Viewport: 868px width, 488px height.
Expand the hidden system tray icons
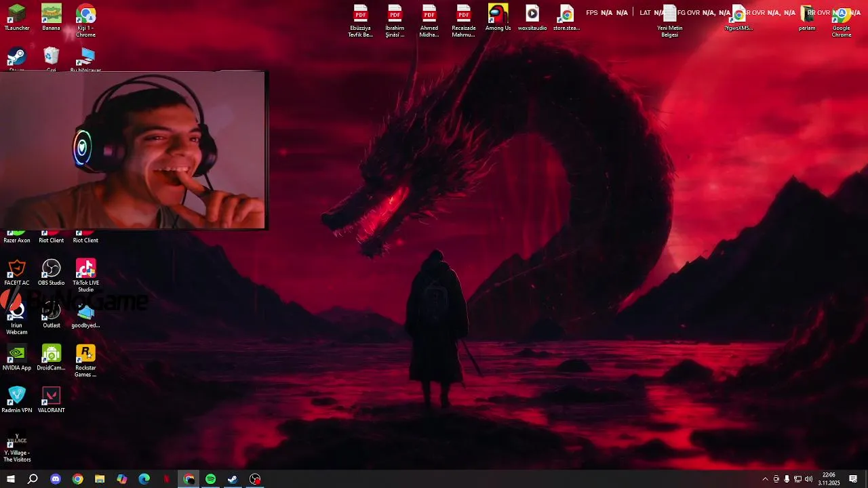(765, 479)
